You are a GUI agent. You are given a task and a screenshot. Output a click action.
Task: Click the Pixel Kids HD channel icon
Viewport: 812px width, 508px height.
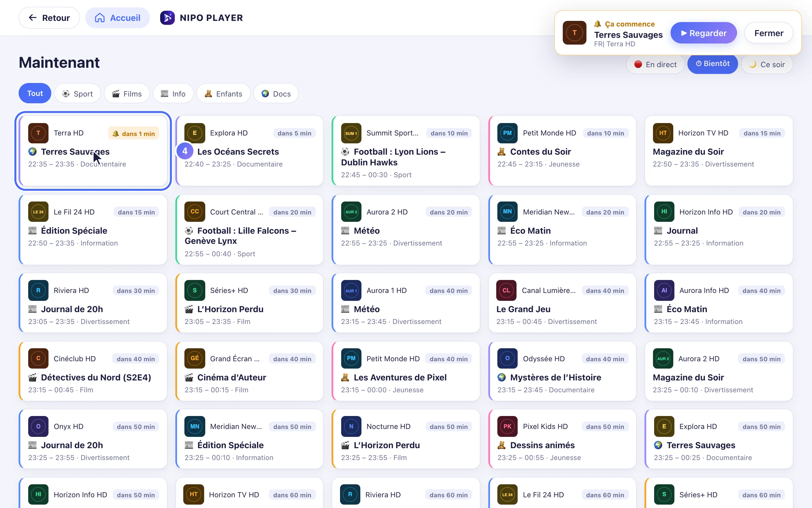click(507, 426)
